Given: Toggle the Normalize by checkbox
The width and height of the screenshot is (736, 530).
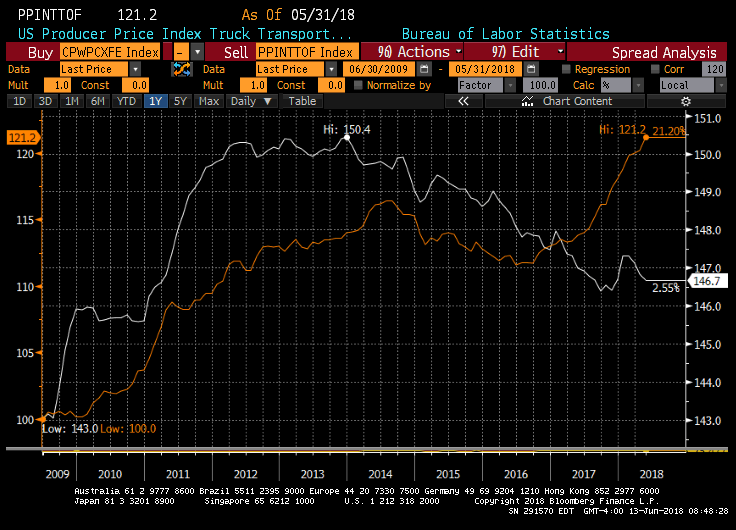Looking at the screenshot, I should click(358, 85).
